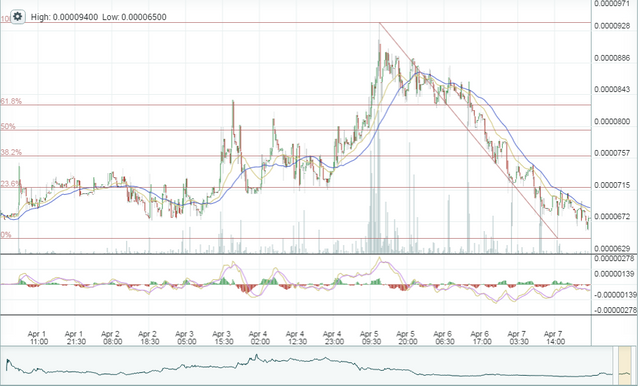Click MACD axis value -0.00000139

(x=615, y=295)
